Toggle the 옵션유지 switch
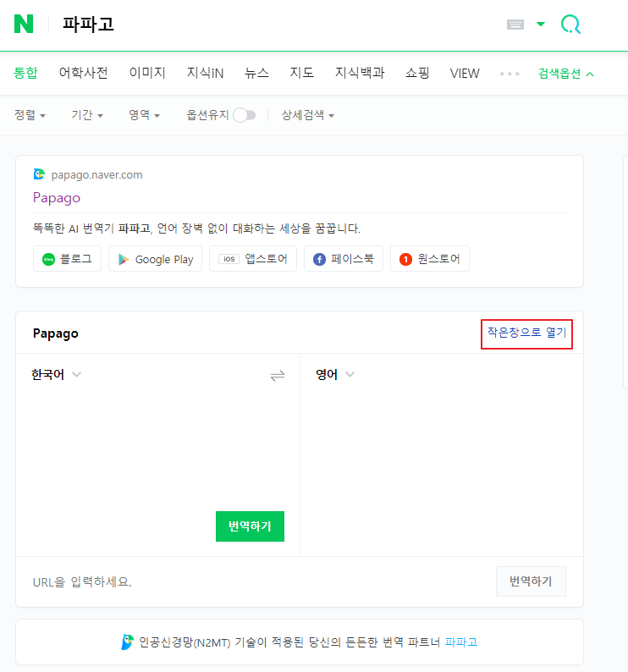Image resolution: width=628 pixels, height=672 pixels. pos(245,115)
